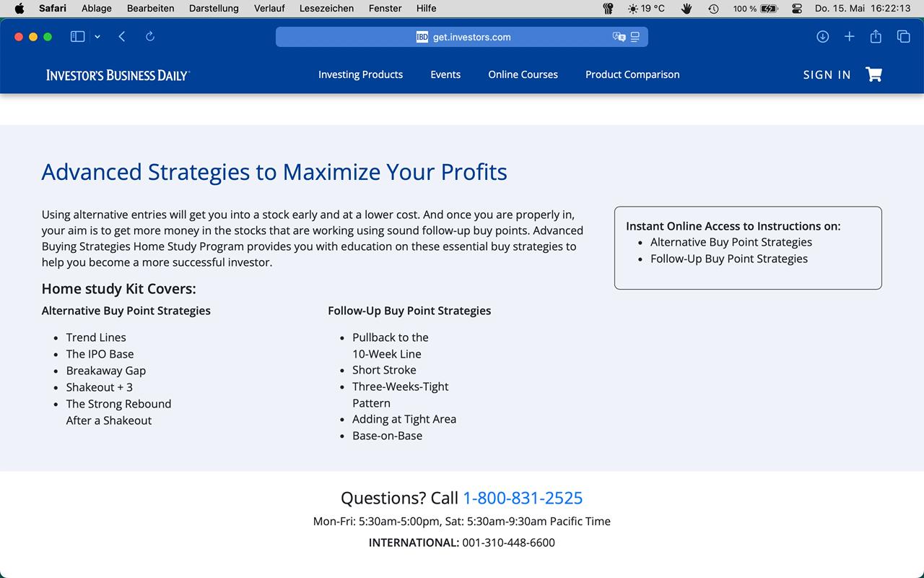The image size is (924, 578).
Task: Open the Investing Products menu
Action: [x=360, y=74]
